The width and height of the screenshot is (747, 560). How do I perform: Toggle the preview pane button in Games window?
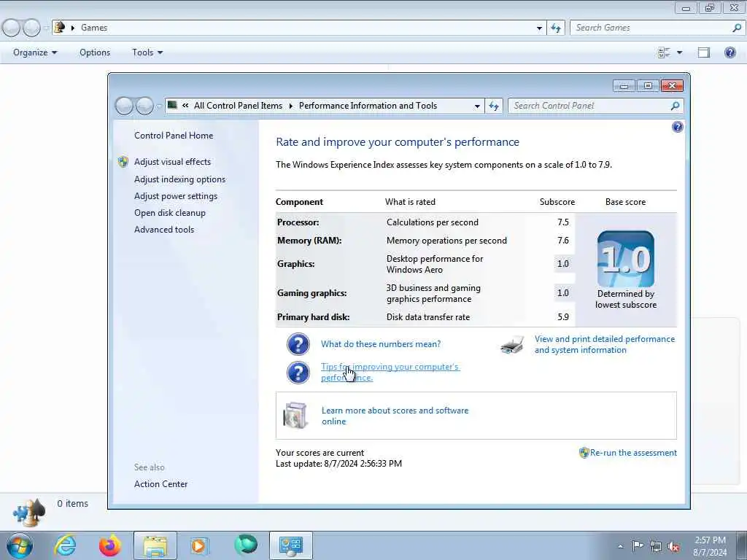[704, 52]
